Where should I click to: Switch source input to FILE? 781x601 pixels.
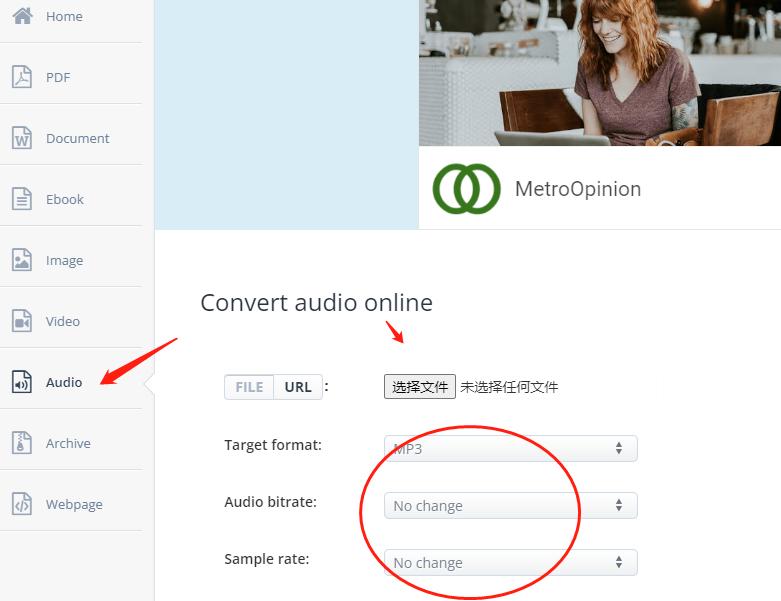[x=249, y=387]
